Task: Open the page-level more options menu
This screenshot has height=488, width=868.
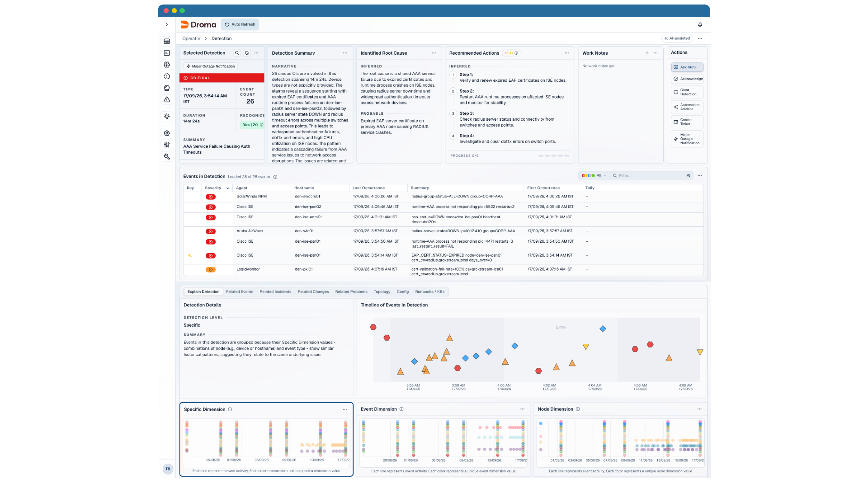Action: pyautogui.click(x=700, y=38)
